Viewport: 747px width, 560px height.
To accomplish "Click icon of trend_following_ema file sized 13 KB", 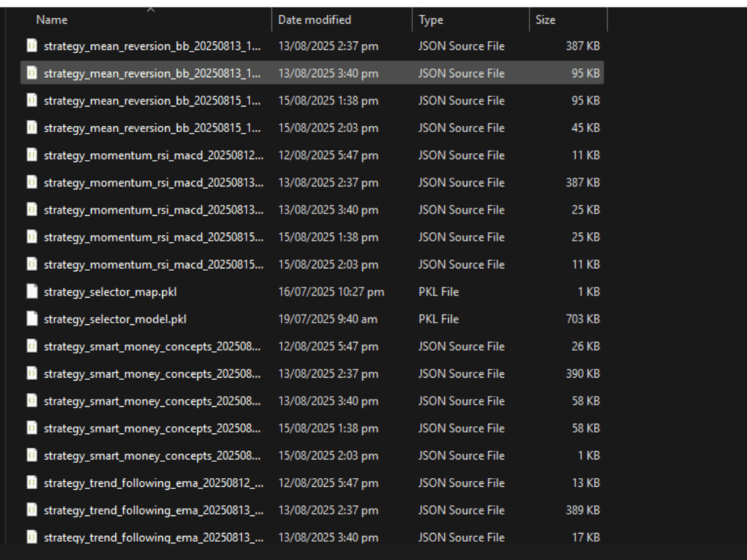I will click(32, 482).
